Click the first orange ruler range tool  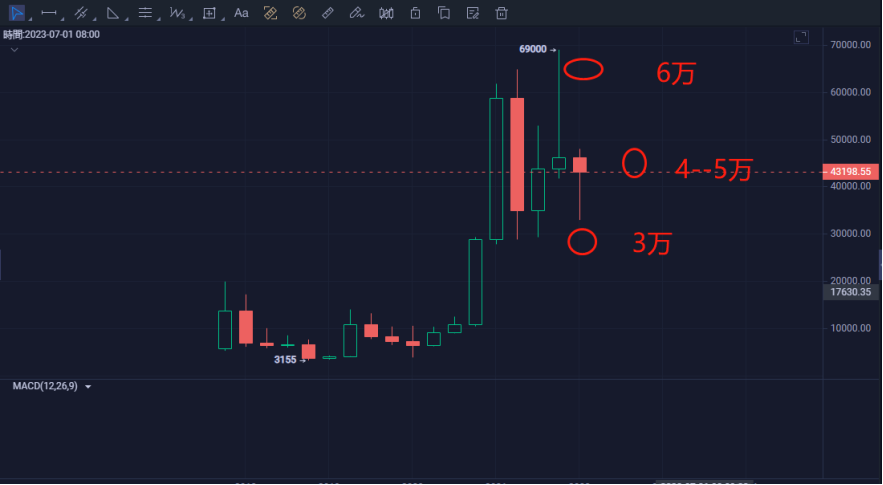coord(270,12)
